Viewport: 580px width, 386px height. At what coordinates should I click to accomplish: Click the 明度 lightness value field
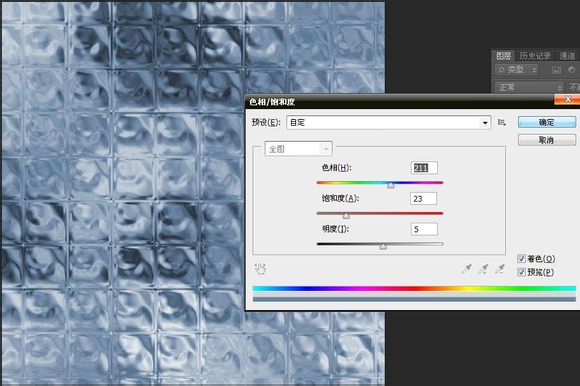424,229
